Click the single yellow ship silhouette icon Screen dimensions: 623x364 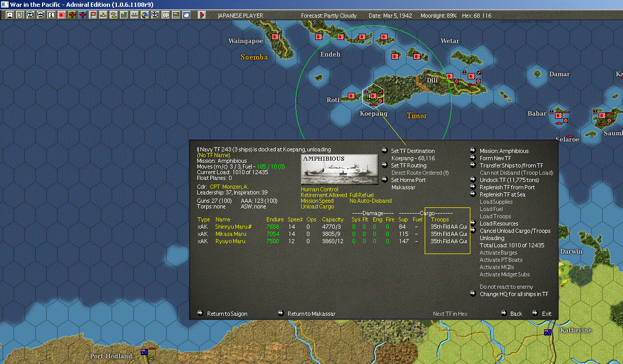[x=103, y=15]
